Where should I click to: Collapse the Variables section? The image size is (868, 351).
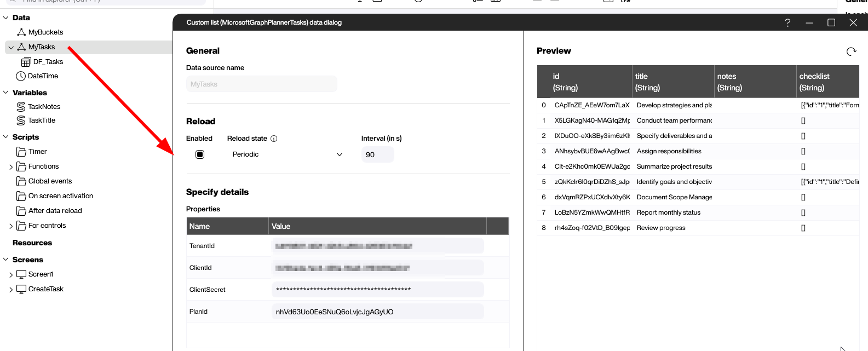(6, 93)
